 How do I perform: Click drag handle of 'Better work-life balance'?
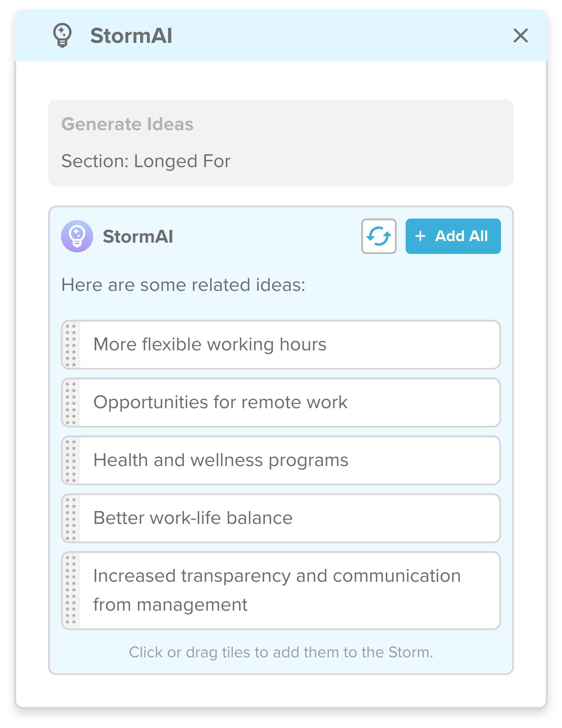pyautogui.click(x=71, y=518)
